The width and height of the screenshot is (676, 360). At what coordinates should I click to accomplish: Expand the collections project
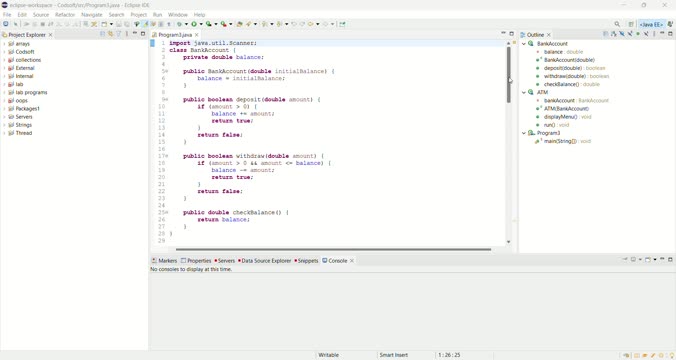point(4,60)
